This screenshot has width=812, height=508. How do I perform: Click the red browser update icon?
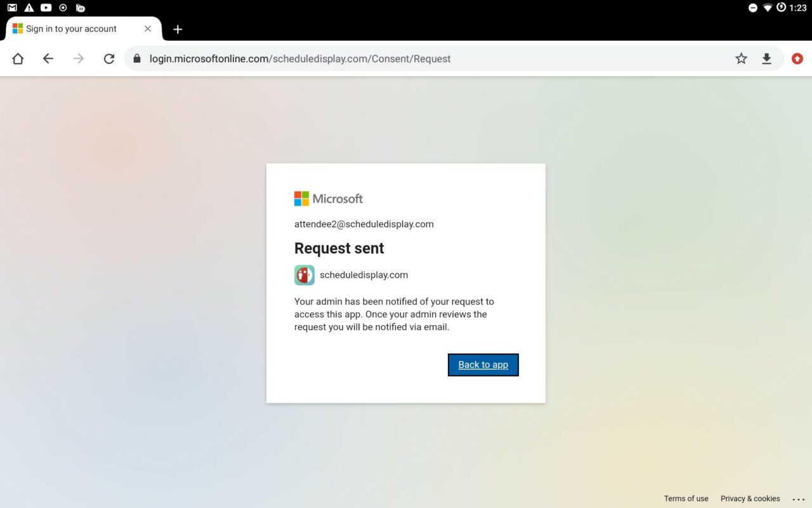797,59
